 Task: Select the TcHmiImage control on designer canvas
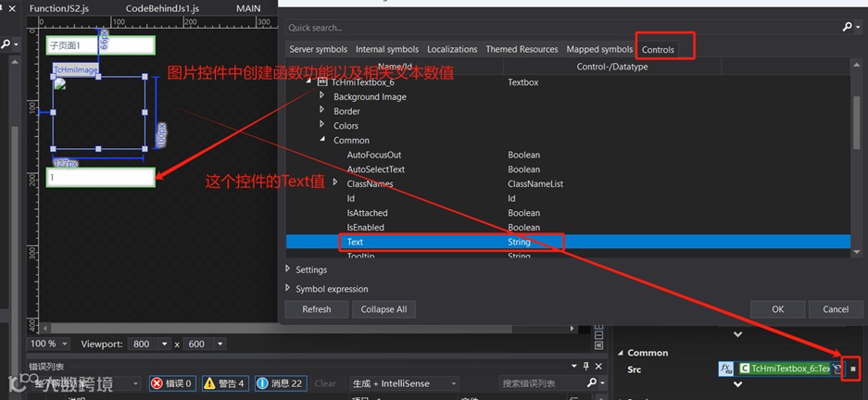click(x=99, y=112)
